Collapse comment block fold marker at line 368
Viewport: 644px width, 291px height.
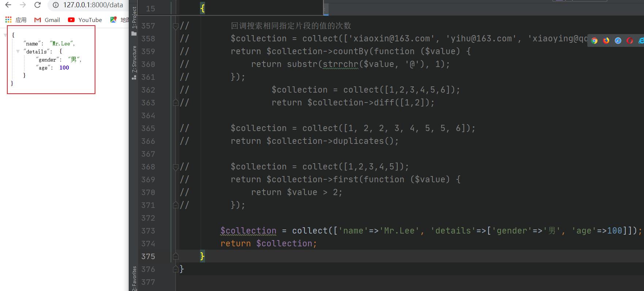click(175, 167)
